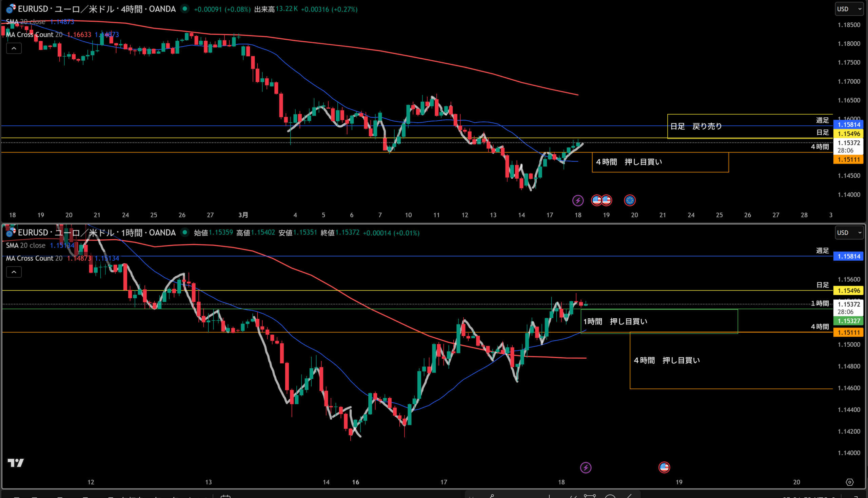Click the EURUSD 4時間 OANDA symbol title
This screenshot has width=868, height=498.
[96, 9]
